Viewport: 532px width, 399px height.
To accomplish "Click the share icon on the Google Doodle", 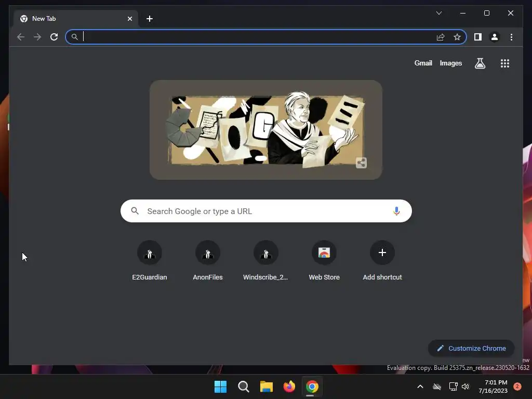I will pos(362,163).
